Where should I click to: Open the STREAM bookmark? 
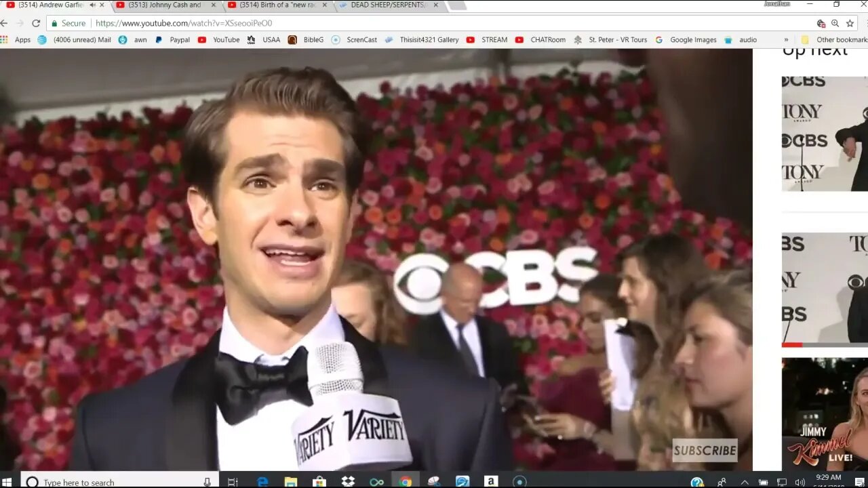coord(487,40)
